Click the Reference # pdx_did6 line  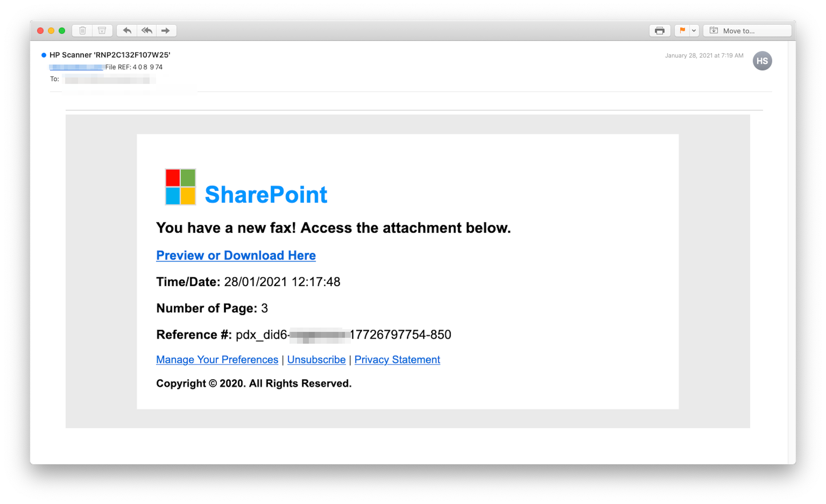304,335
